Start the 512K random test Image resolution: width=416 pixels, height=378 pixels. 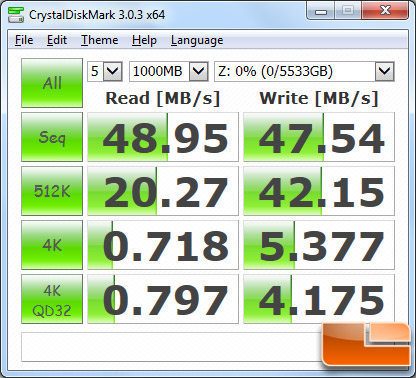[52, 191]
